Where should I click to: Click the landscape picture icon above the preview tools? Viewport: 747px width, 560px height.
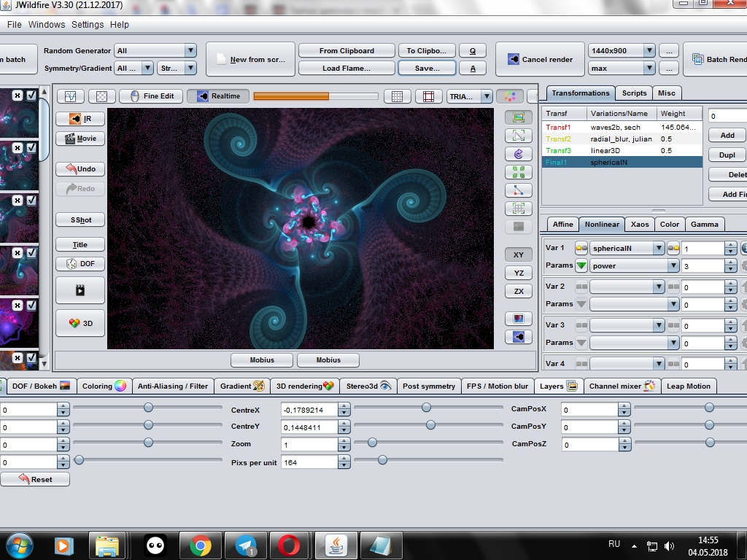[x=519, y=117]
